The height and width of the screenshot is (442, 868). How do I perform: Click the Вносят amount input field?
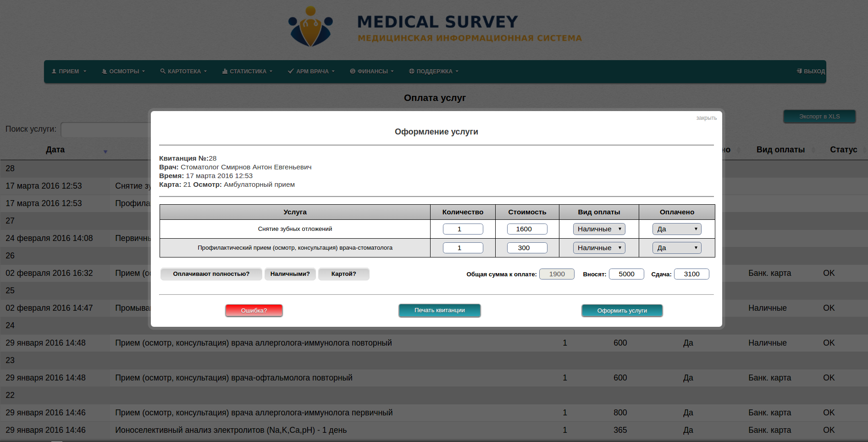(626, 274)
